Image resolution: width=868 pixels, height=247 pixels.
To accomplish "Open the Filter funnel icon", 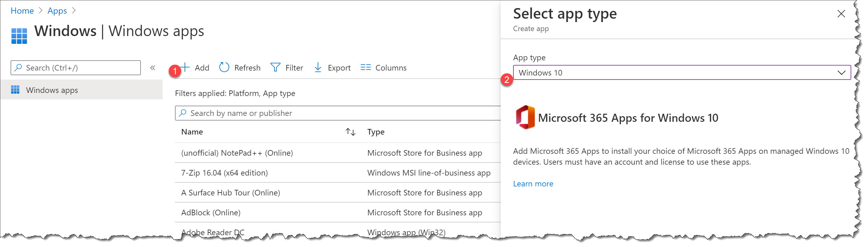I will pyautogui.click(x=275, y=67).
